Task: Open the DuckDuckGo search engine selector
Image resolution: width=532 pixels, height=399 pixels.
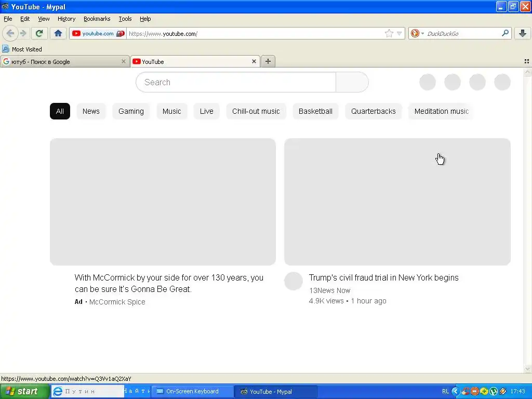Action: (x=417, y=33)
